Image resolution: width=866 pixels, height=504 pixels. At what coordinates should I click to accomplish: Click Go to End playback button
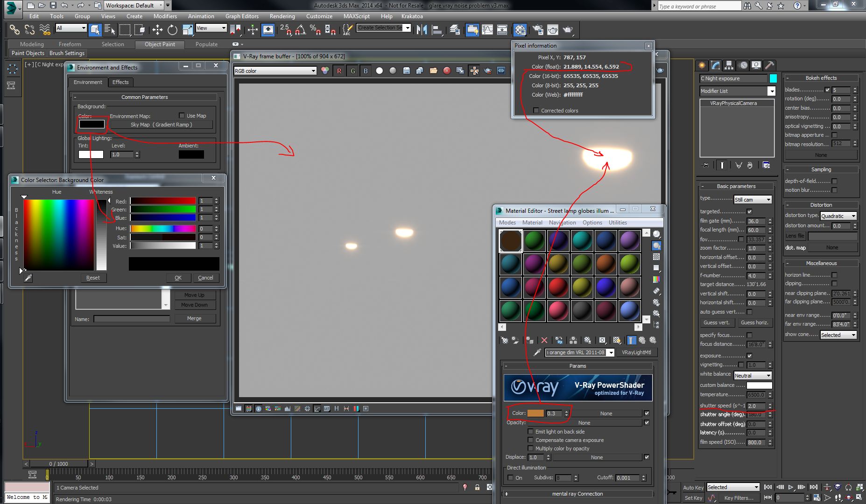click(813, 487)
